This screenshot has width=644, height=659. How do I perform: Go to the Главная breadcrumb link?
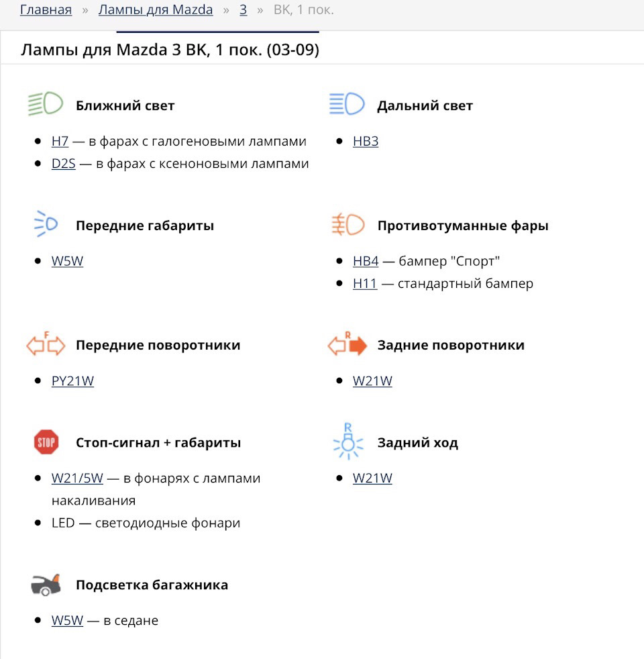click(x=46, y=10)
